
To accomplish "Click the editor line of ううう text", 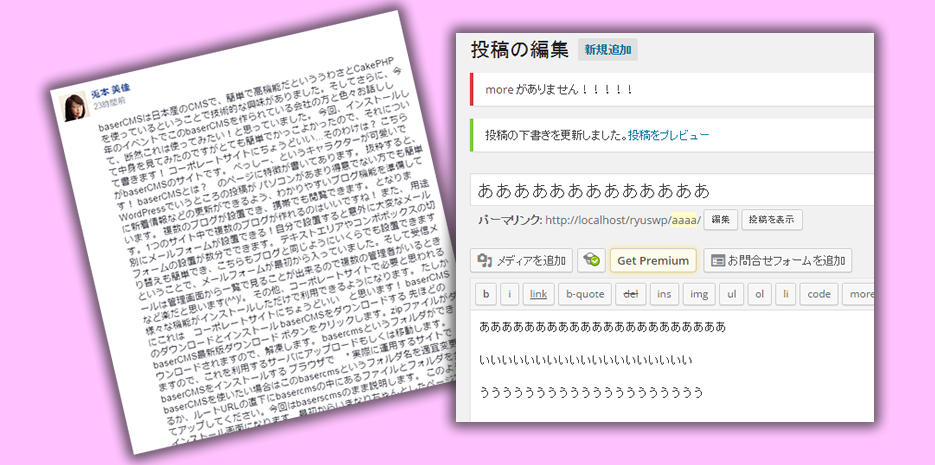I will click(x=591, y=393).
